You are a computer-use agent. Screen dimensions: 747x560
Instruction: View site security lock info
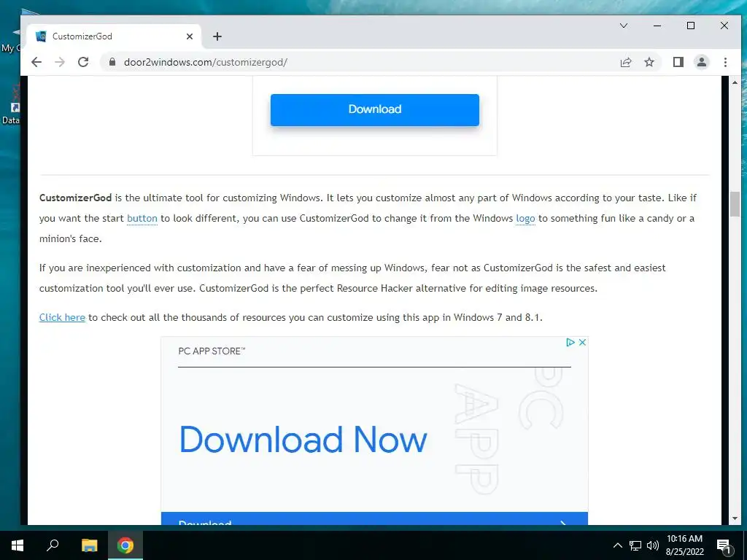point(112,62)
